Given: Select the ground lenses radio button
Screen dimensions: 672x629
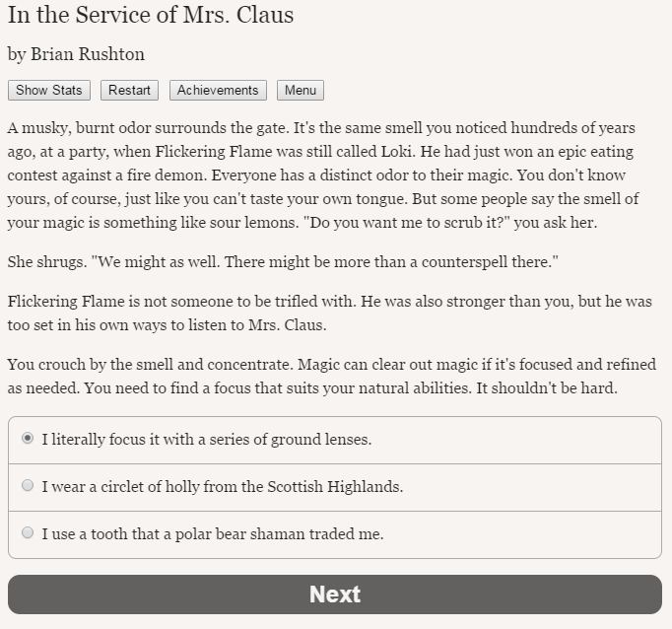Looking at the screenshot, I should [28, 438].
